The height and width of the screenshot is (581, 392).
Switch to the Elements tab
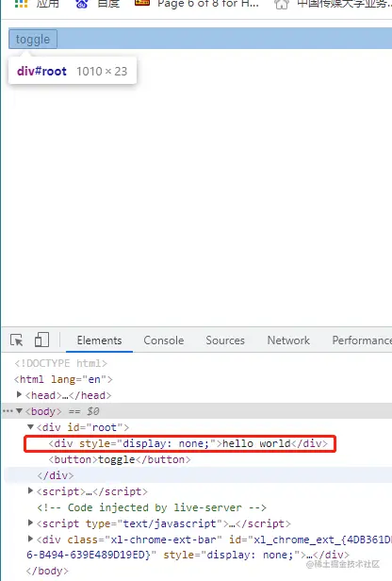(x=99, y=340)
